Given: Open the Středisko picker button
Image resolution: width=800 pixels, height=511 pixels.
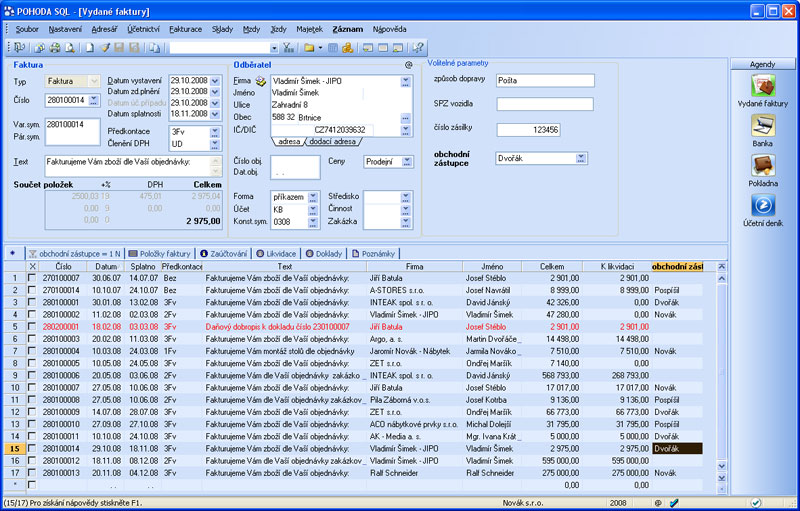Looking at the screenshot, I should pyautogui.click(x=406, y=196).
